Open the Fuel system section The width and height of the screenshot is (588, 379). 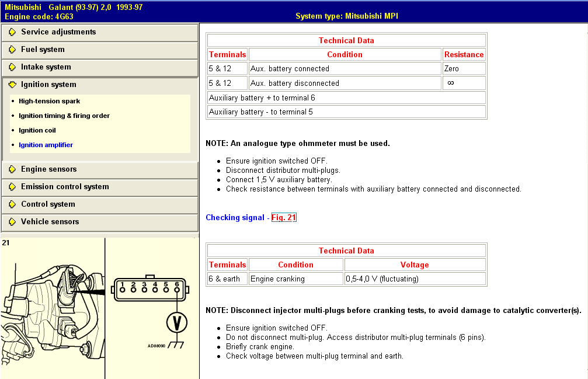coord(100,50)
